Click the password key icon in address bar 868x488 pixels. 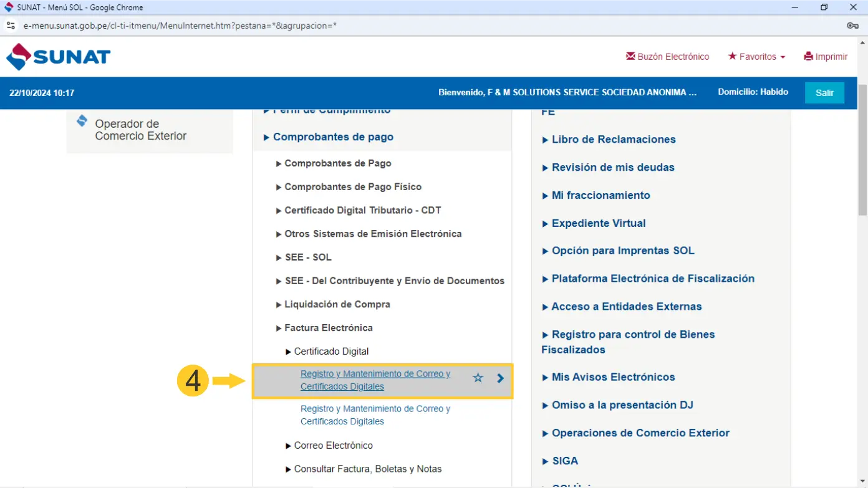(x=852, y=26)
